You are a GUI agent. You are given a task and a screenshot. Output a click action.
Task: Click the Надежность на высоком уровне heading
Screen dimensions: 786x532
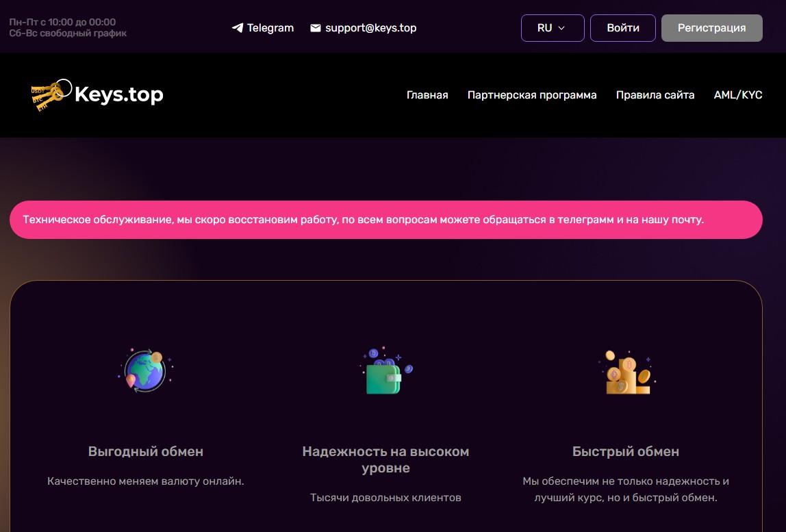coord(386,459)
